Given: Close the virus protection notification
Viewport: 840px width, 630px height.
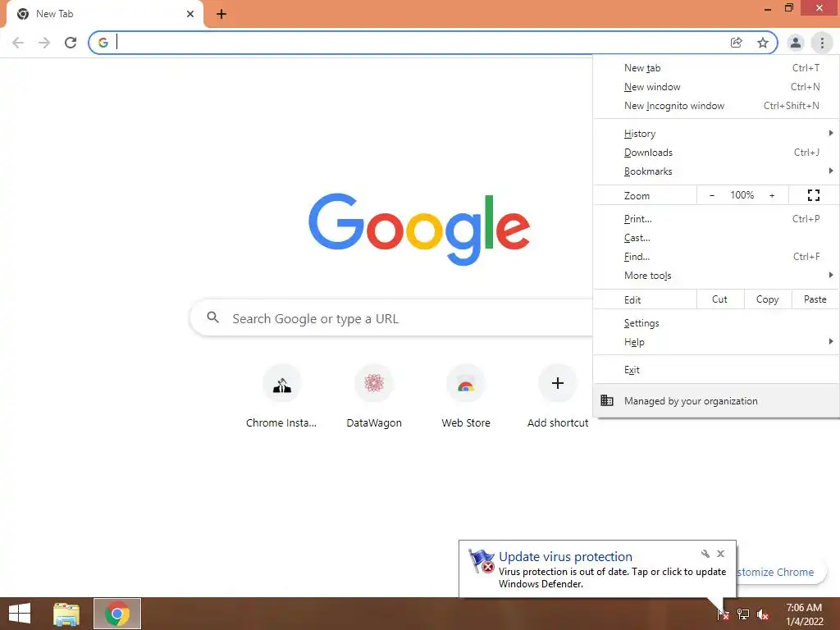Looking at the screenshot, I should [720, 554].
